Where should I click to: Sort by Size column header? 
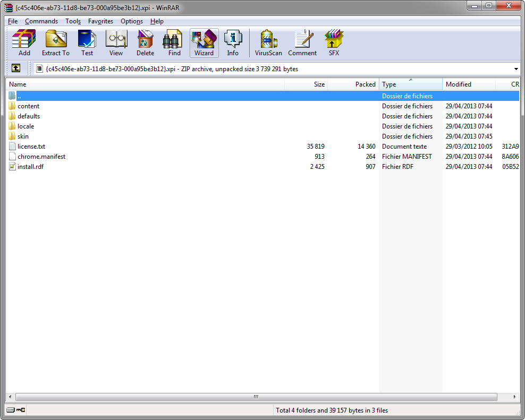tap(306, 84)
